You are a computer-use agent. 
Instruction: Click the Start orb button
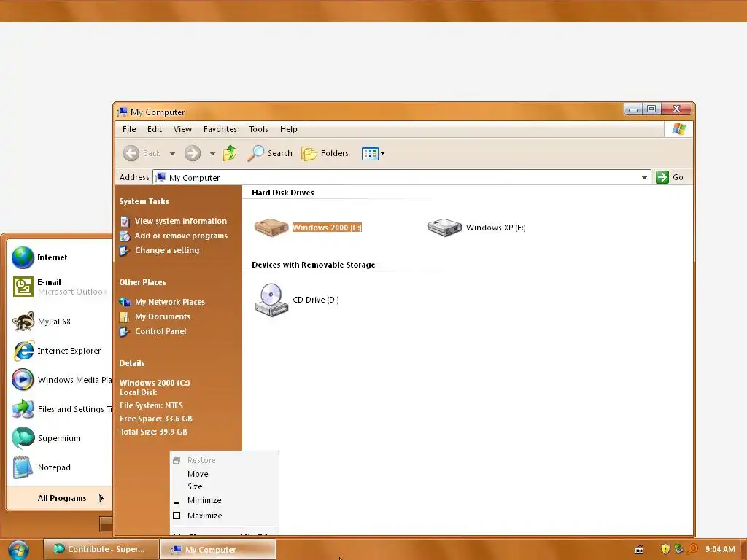pos(18,550)
